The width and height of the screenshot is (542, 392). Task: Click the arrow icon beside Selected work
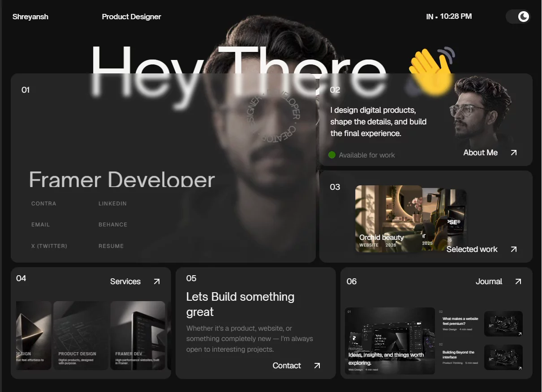514,249
